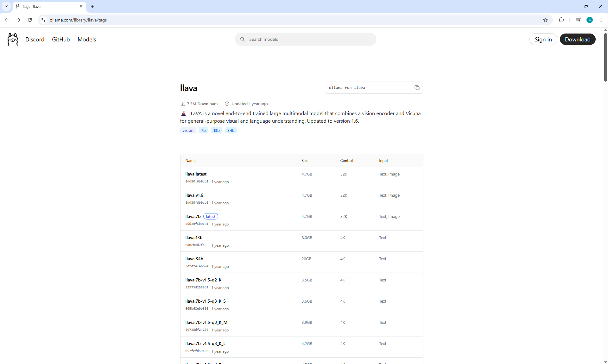
Task: View site information icon in address bar
Action: (x=43, y=20)
